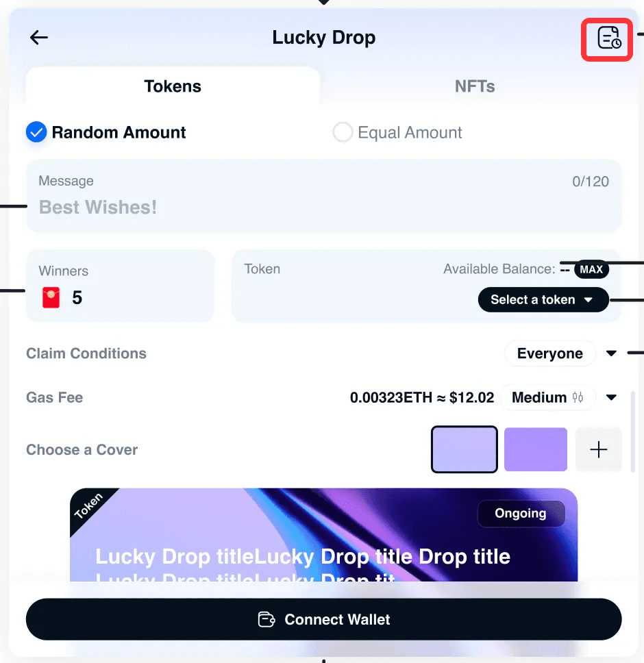Viewport: 644px width, 663px height.
Task: Select the Random Amount option
Action: [106, 132]
